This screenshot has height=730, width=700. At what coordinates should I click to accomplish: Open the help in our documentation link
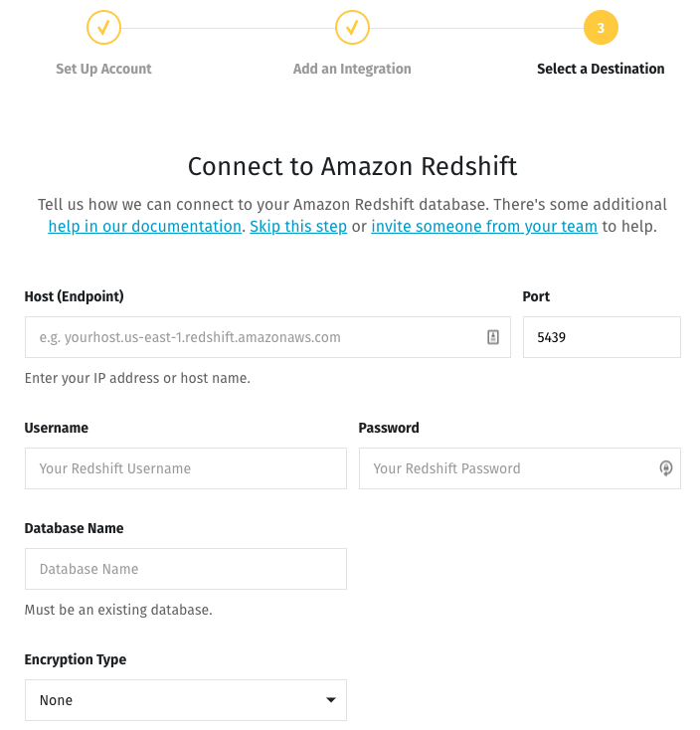[x=144, y=226]
